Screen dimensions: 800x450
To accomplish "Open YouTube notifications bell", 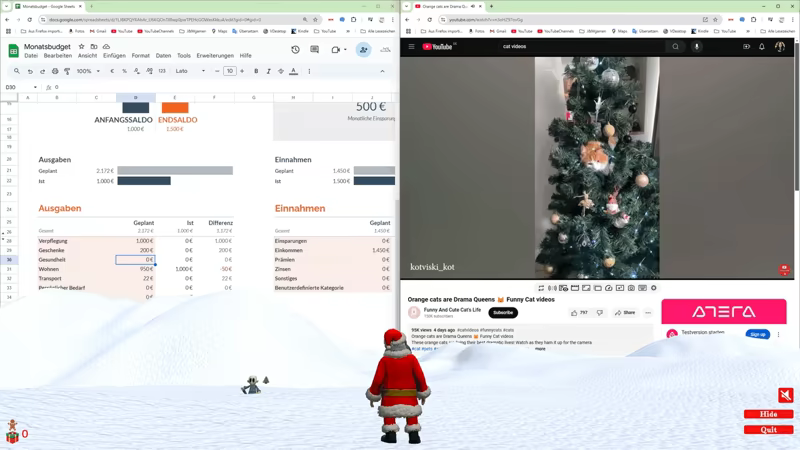I will pos(762,46).
